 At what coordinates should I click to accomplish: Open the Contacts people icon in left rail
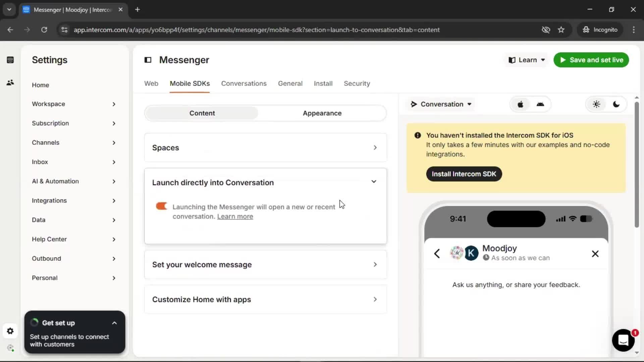tap(10, 82)
